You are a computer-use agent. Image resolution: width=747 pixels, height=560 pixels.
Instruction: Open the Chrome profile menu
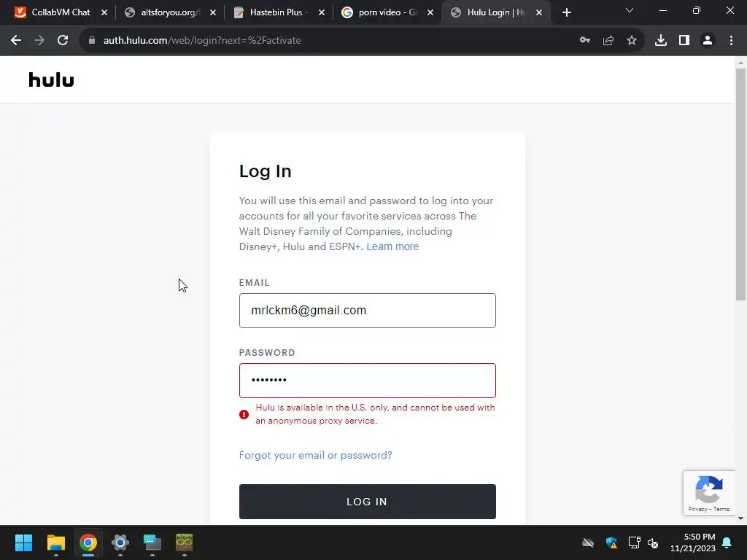[x=708, y=41]
